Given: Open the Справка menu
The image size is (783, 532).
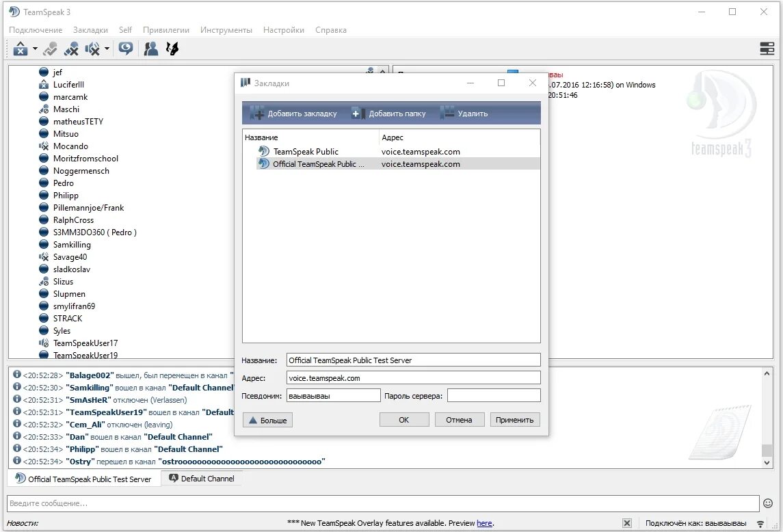Looking at the screenshot, I should click(x=330, y=30).
